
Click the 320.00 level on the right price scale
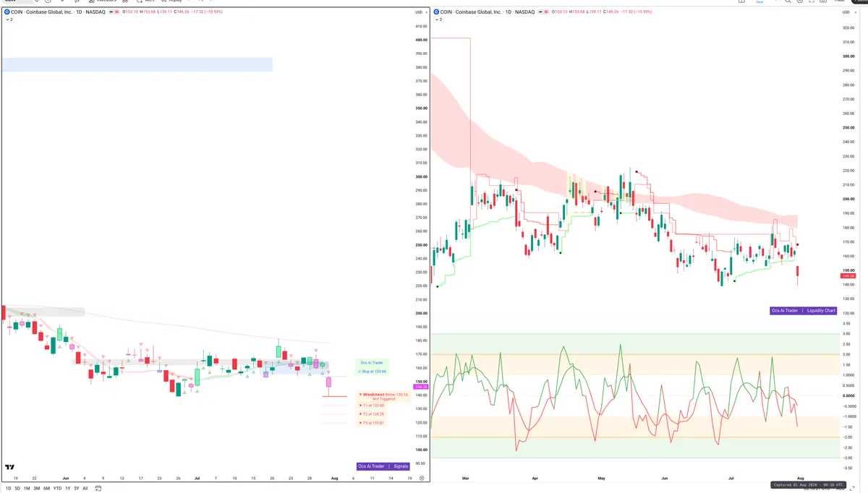[x=848, y=27]
